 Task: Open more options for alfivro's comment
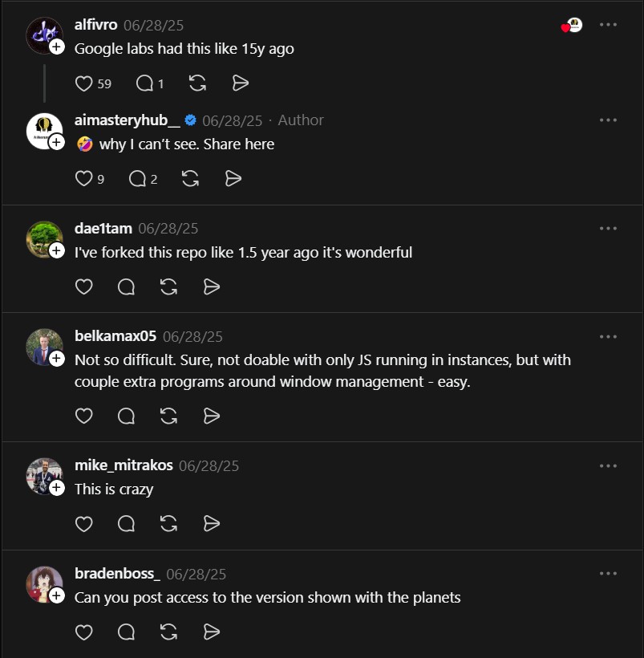pos(608,25)
